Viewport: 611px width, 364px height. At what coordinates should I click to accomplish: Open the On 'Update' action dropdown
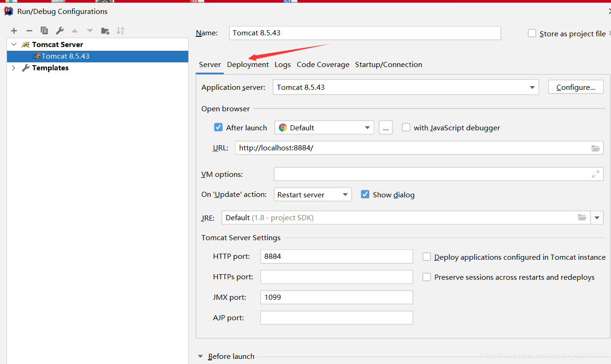coord(345,195)
